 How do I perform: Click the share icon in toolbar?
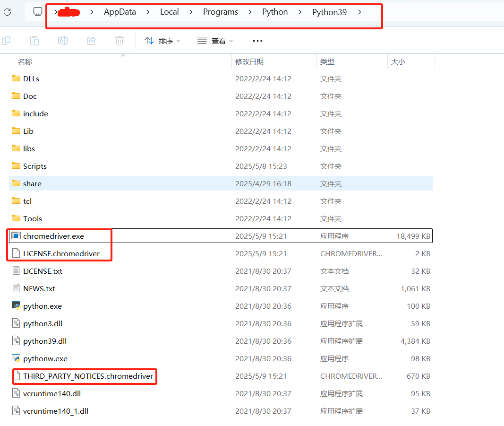[x=91, y=41]
